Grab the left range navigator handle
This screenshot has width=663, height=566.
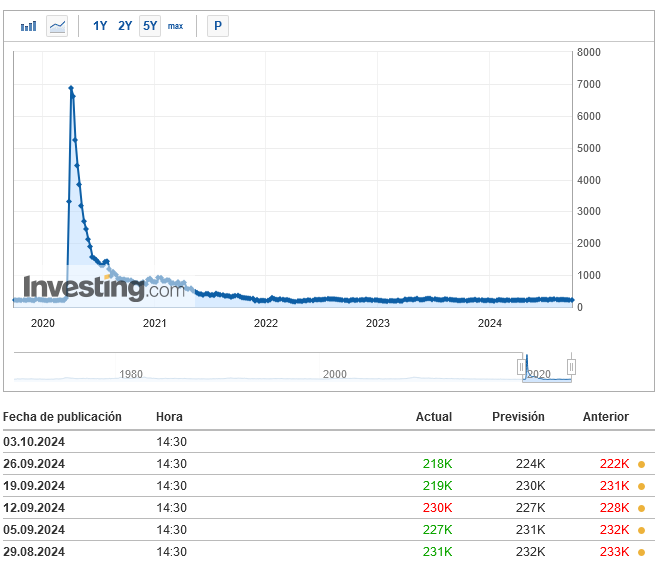(521, 366)
